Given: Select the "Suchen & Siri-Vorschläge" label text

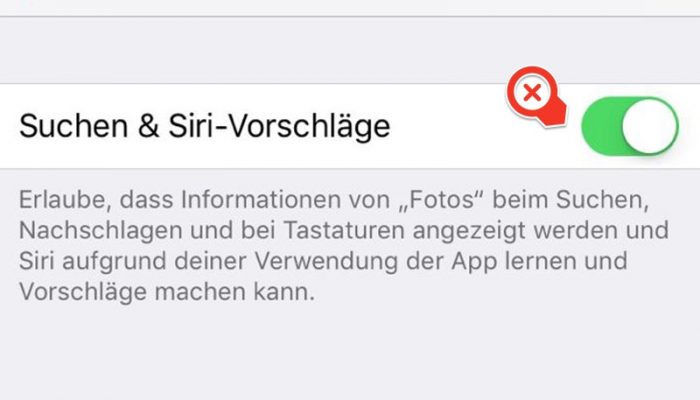Looking at the screenshot, I should click(204, 126).
